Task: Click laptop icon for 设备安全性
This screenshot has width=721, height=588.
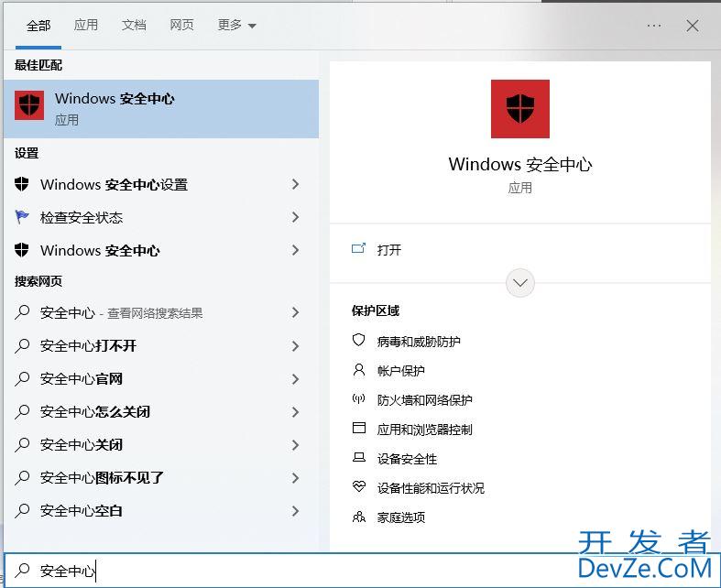Action: 358,457
